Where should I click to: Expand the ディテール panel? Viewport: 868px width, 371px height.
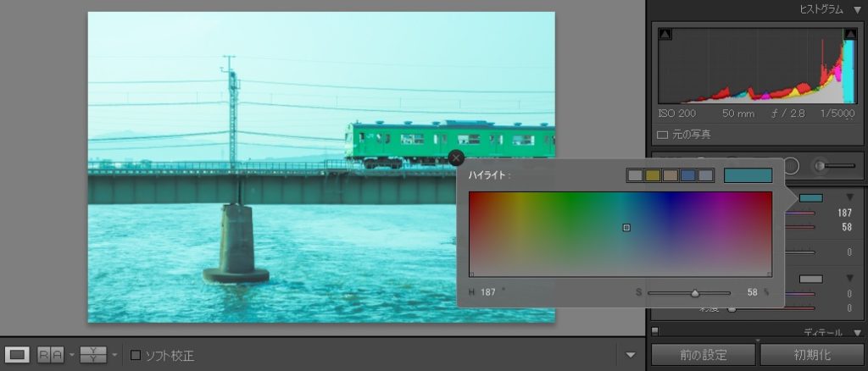857,333
